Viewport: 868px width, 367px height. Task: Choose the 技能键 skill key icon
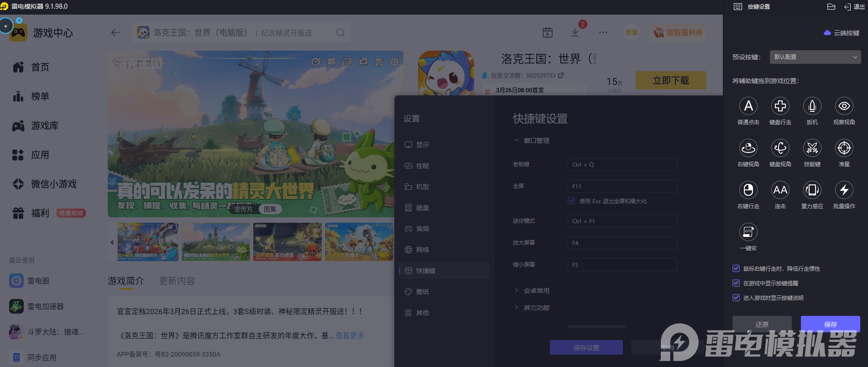coord(812,148)
